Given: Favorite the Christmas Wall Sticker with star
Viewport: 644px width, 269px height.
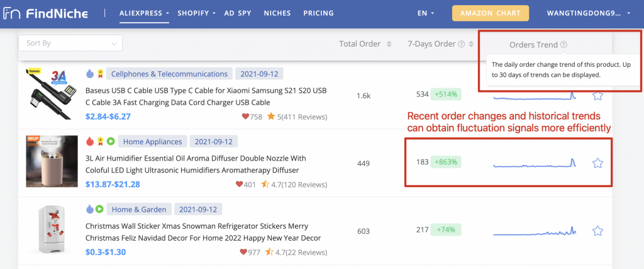Looking at the screenshot, I should (x=597, y=231).
